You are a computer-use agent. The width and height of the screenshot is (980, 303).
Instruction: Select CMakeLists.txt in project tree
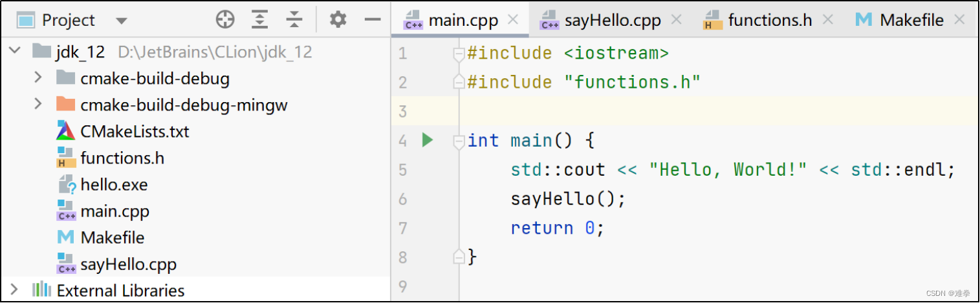(x=135, y=131)
